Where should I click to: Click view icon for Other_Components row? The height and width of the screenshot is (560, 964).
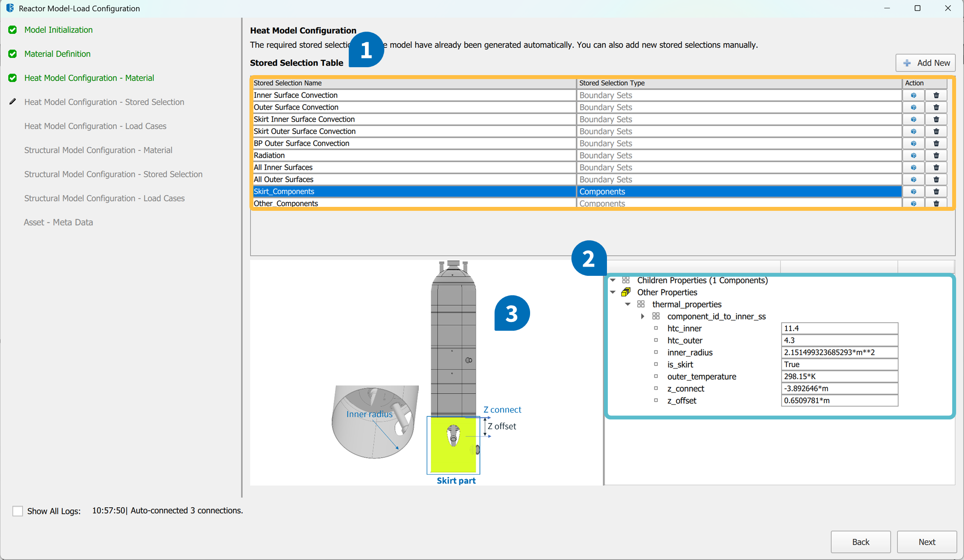tap(913, 203)
